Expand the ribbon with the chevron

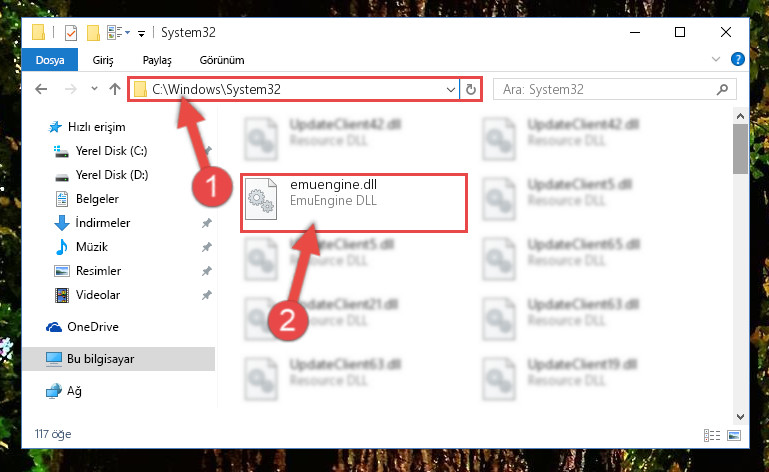tap(716, 59)
